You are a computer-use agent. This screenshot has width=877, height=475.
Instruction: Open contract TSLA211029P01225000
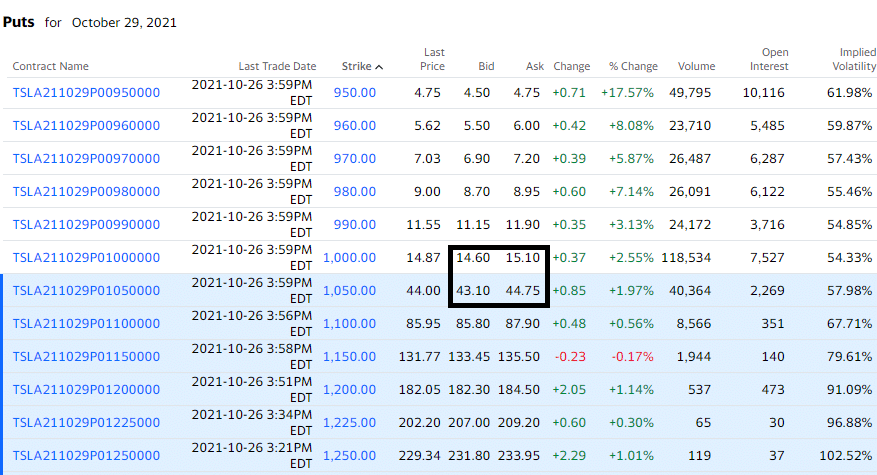pyautogui.click(x=86, y=422)
